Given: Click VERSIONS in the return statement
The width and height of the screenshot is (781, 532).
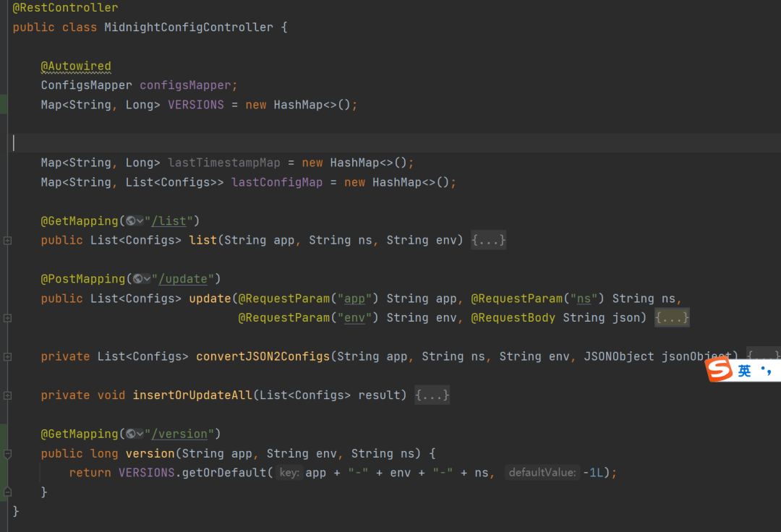Looking at the screenshot, I should (146, 473).
